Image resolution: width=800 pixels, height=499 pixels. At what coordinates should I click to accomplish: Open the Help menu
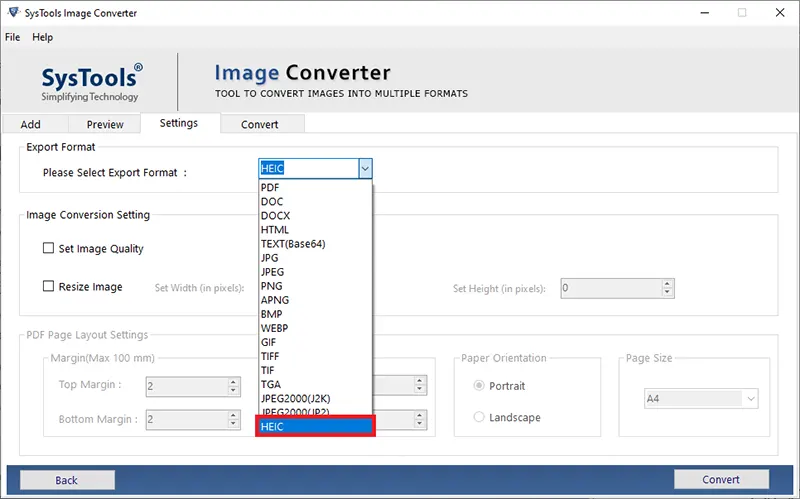[x=42, y=37]
